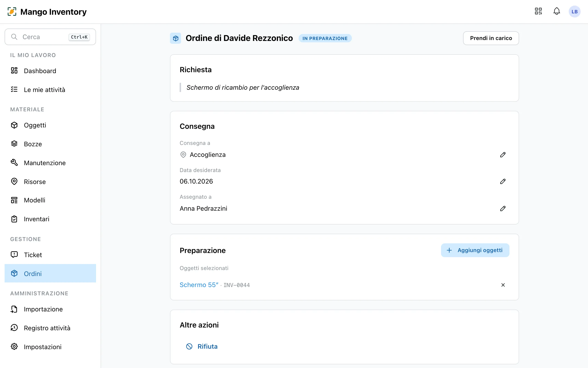
Task: Click the Registro attività history icon
Action: pos(14,328)
